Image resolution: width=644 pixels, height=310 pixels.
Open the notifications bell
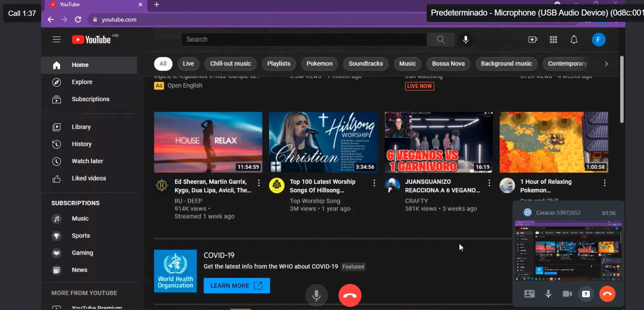(x=574, y=39)
